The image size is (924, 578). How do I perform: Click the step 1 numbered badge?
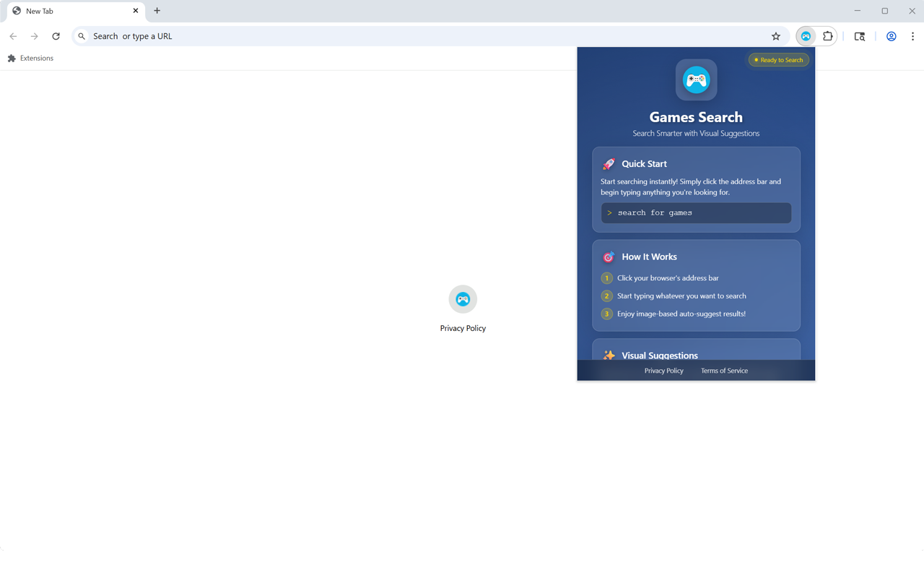pos(606,277)
